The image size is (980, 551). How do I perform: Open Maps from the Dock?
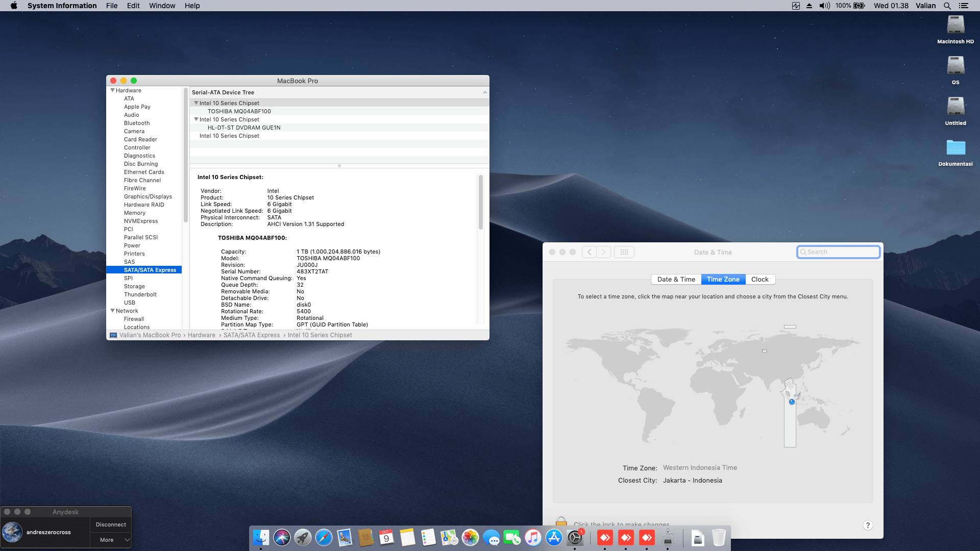click(449, 537)
